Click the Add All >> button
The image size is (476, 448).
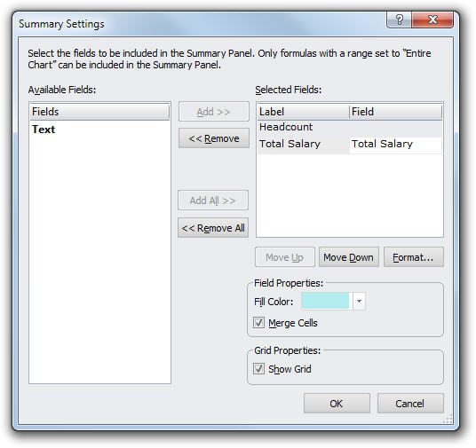[x=213, y=200]
